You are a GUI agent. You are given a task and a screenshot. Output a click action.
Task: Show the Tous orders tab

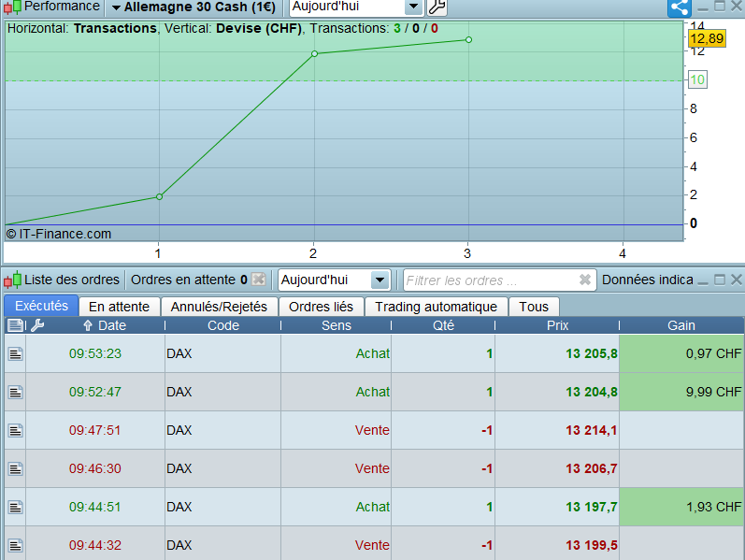pyautogui.click(x=534, y=307)
